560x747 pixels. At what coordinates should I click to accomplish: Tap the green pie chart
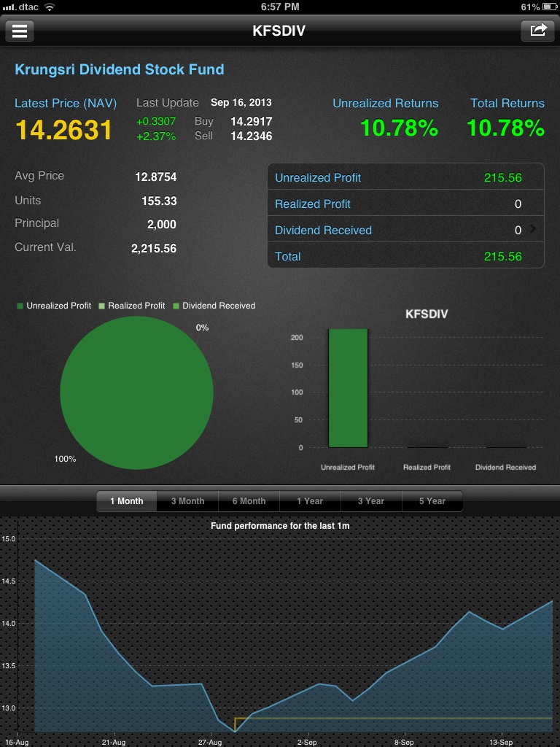coord(136,393)
